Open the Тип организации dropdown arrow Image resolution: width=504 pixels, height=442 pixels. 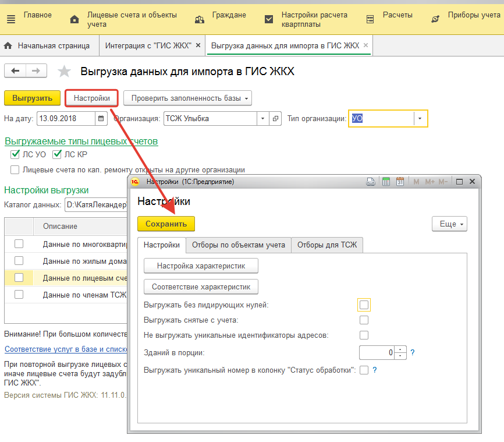pyautogui.click(x=420, y=118)
